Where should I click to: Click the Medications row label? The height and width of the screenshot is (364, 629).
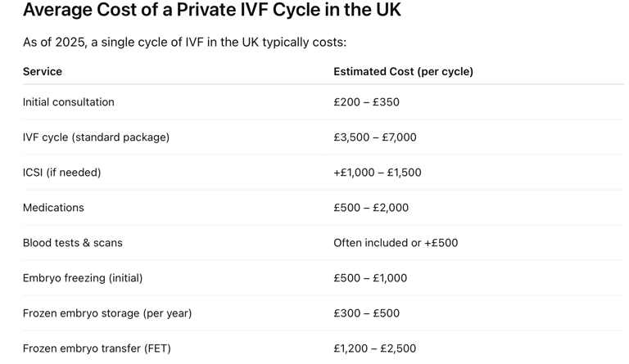tap(53, 208)
